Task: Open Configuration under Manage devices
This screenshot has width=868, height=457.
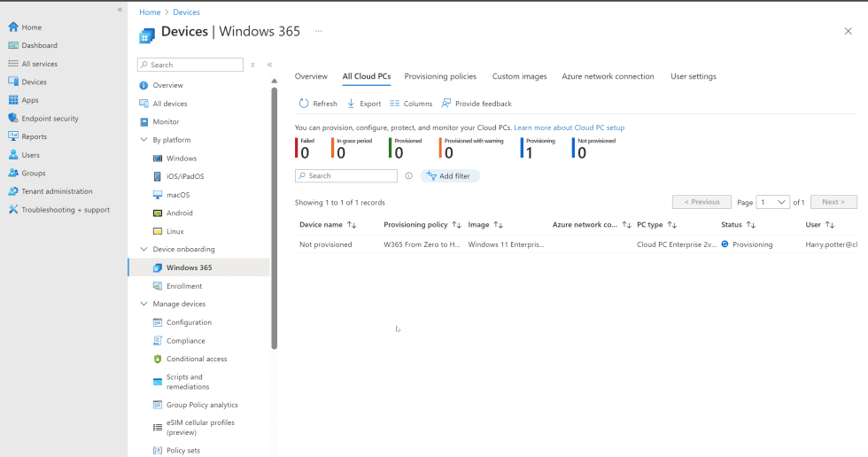Action: pyautogui.click(x=182, y=322)
